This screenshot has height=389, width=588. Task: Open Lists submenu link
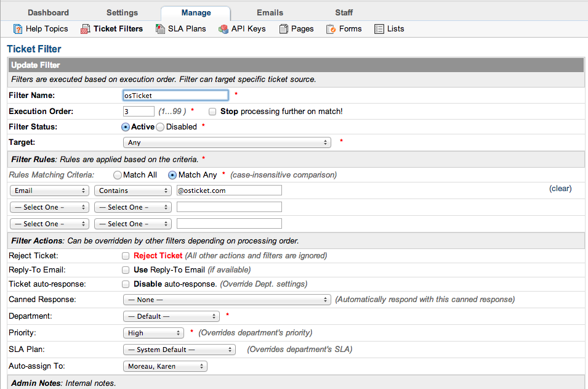[396, 29]
